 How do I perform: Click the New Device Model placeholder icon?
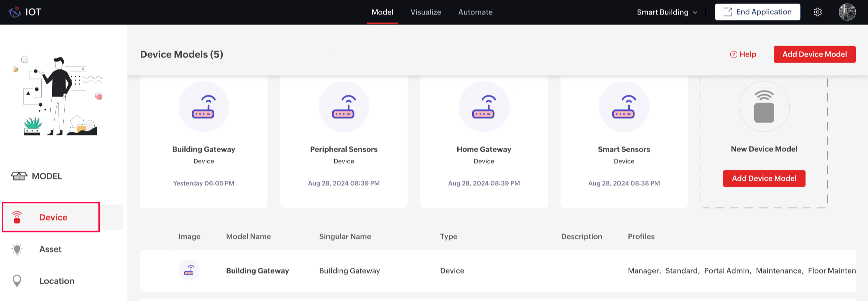click(x=764, y=107)
